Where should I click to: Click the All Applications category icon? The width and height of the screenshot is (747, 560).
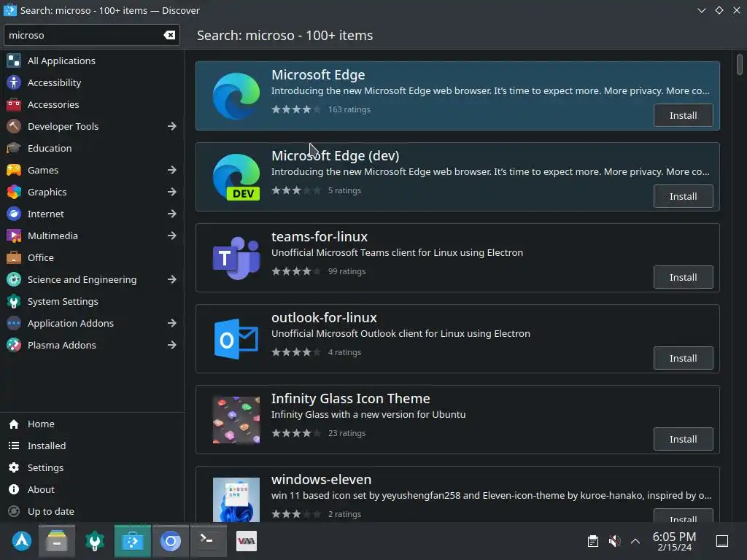click(x=14, y=61)
